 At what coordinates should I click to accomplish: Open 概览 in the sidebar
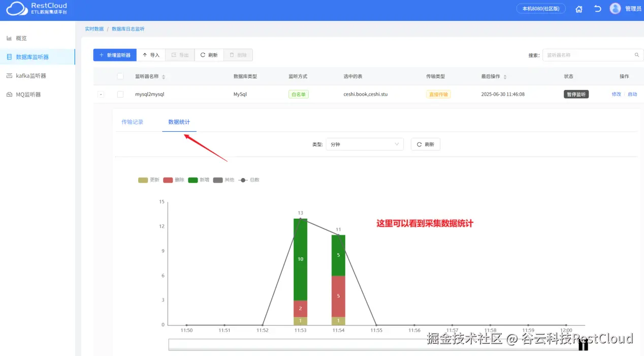[x=21, y=38]
